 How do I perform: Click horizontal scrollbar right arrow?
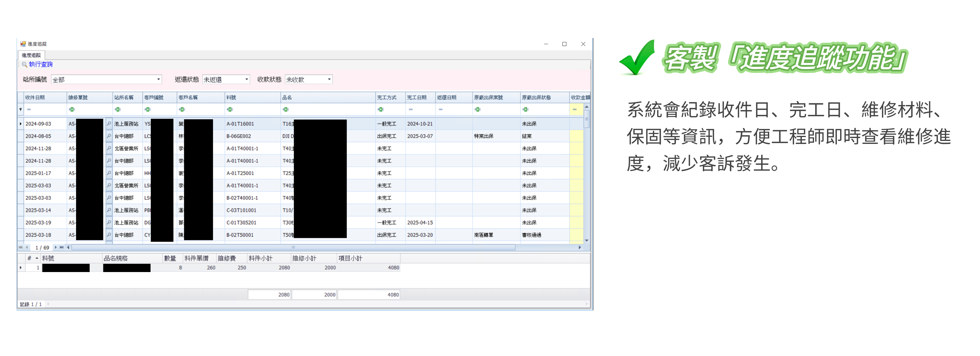coord(579,247)
